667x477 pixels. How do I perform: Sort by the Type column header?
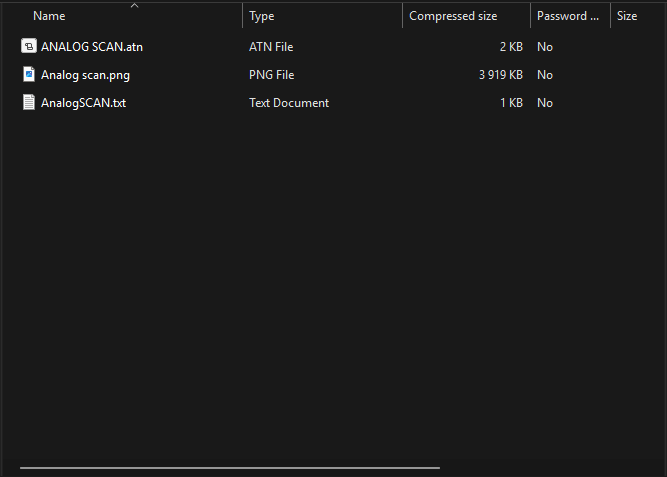click(x=262, y=16)
